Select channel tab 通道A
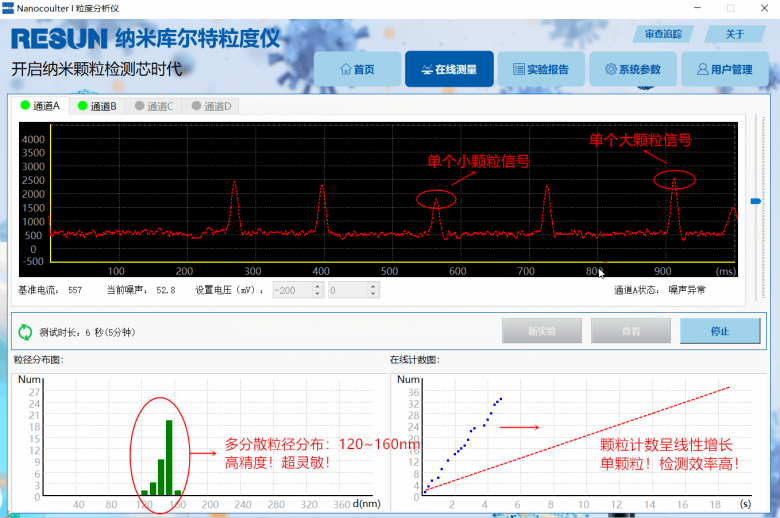780x518 pixels. 40,105
